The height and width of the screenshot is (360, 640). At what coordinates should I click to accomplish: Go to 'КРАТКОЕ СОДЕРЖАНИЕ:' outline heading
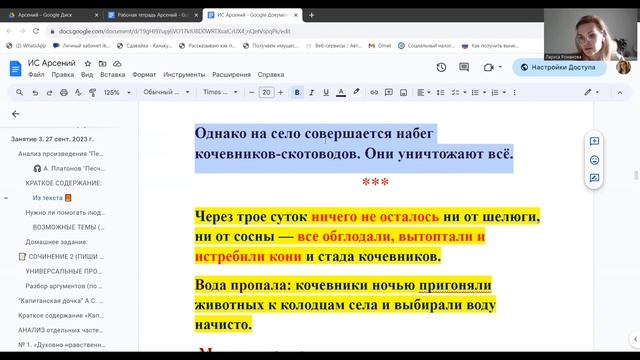click(x=64, y=183)
